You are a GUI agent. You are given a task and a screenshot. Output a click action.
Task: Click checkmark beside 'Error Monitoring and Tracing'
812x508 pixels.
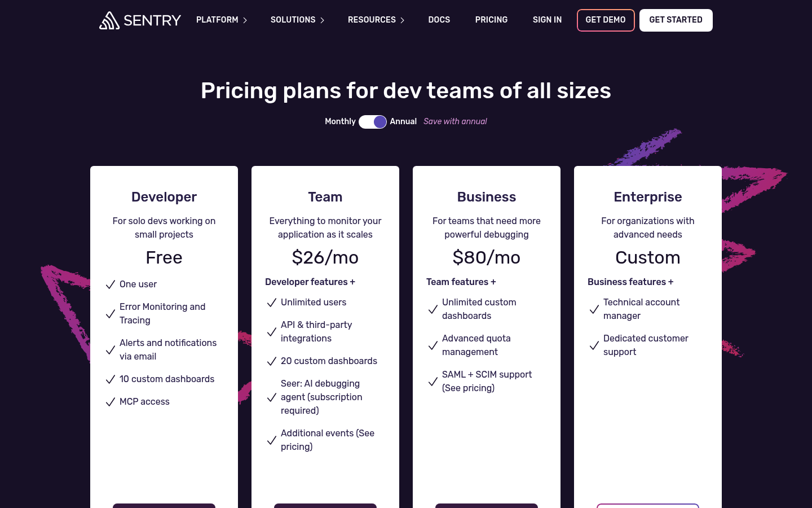pos(111,314)
